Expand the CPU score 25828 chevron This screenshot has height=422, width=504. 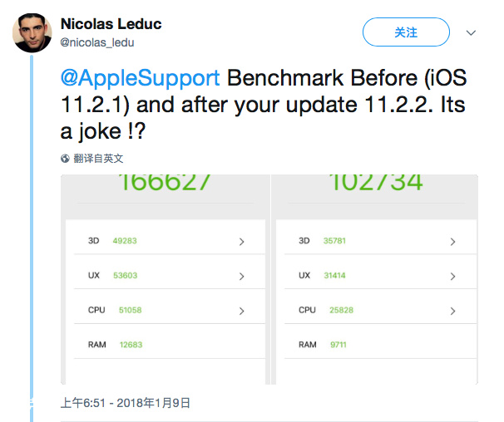(x=452, y=311)
